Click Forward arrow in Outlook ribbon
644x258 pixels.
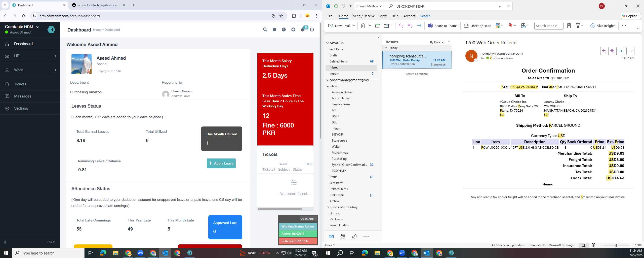(x=419, y=26)
